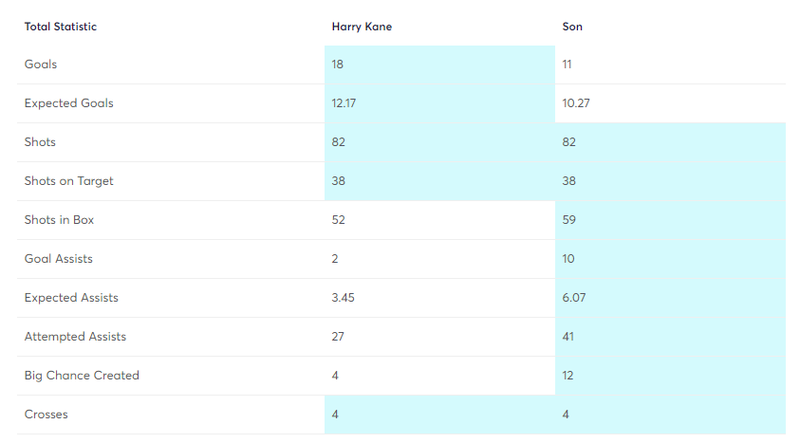Screen dimensions: 800x443
Task: Click Harry Kane's Big Chance Created value 4
Action: [x=335, y=376]
